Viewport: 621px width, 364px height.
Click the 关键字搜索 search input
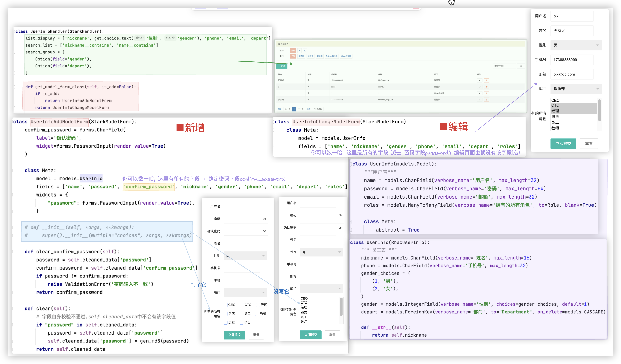coord(504,66)
